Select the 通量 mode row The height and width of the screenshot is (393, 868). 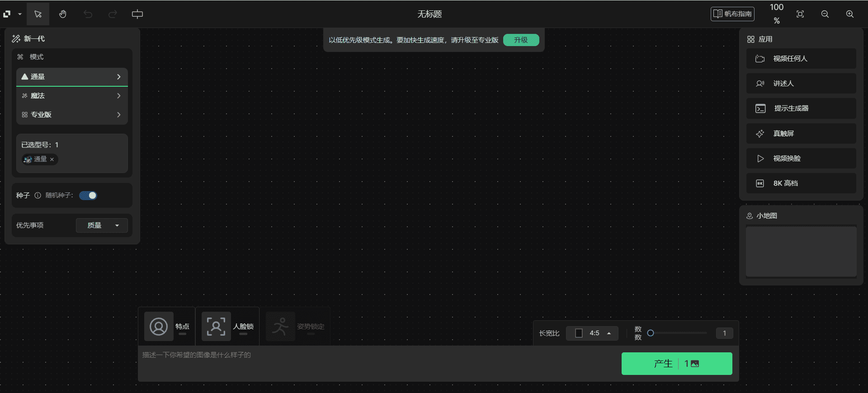(x=72, y=77)
